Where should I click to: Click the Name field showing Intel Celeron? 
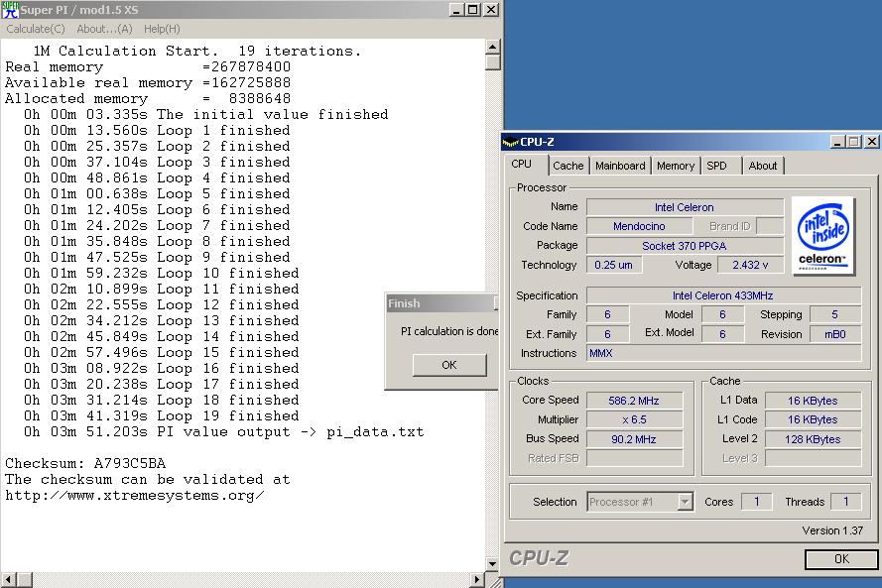pyautogui.click(x=685, y=207)
